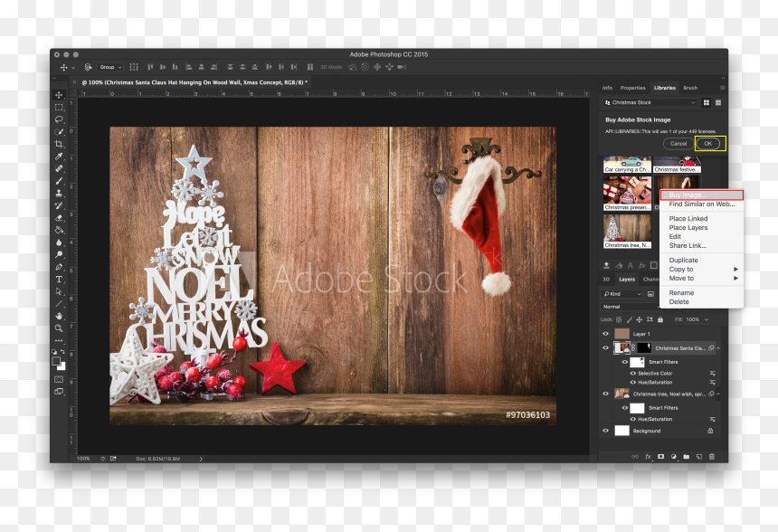The height and width of the screenshot is (532, 778).
Task: Select the Eyedropper tool
Action: pos(59,157)
